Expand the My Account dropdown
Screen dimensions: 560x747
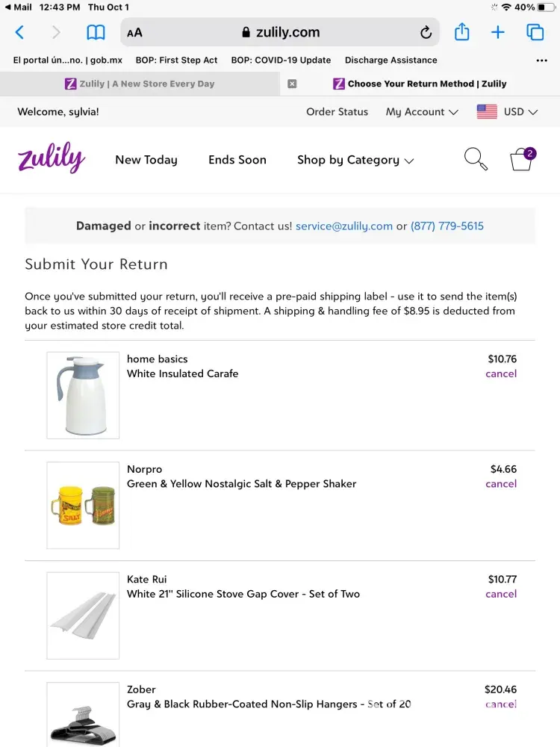(421, 112)
